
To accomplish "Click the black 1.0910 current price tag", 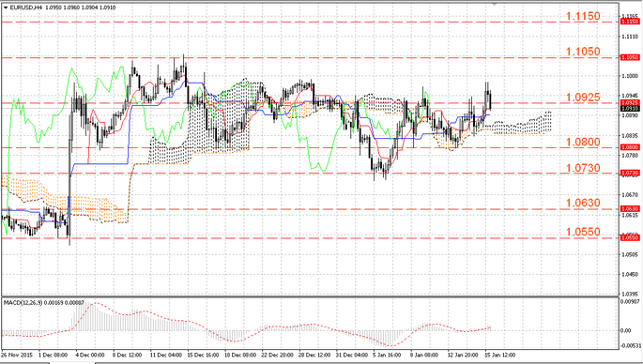I will tap(630, 109).
